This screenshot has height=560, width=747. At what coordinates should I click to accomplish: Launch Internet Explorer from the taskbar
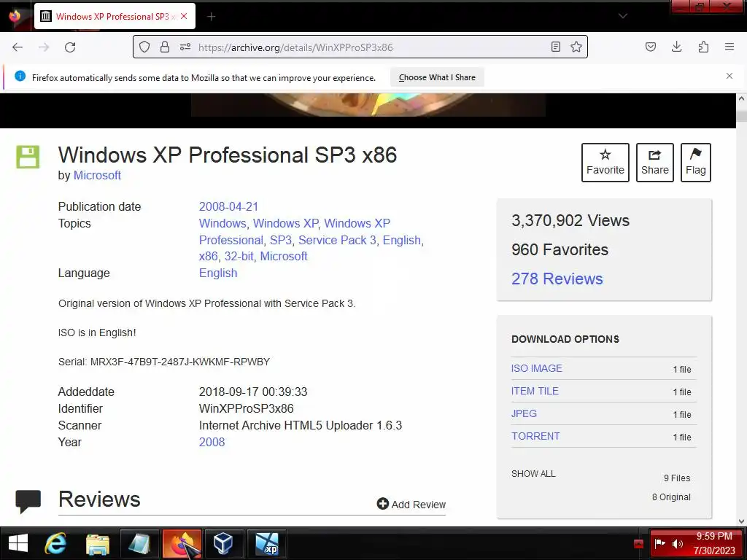click(55, 543)
